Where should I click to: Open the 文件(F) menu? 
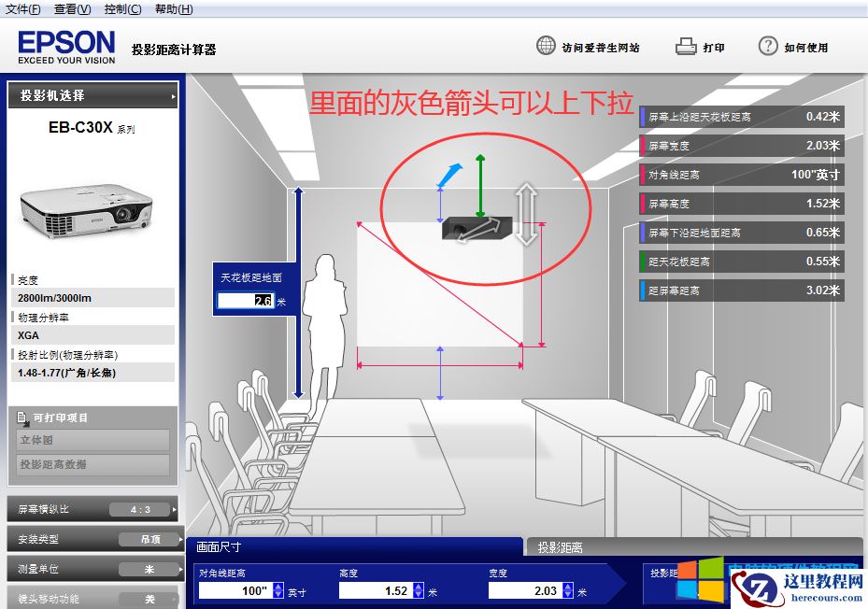click(19, 8)
